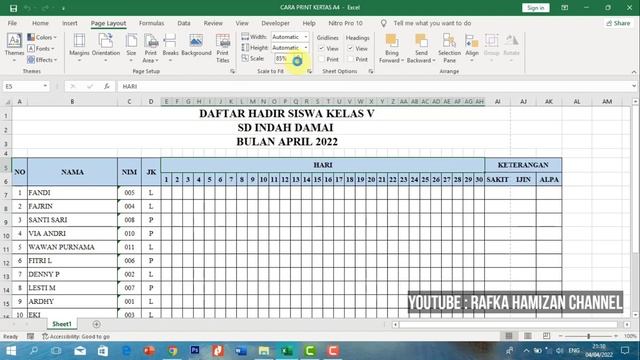Open the Windows Start menu
Viewport: 640px width, 360px height.
point(11,351)
